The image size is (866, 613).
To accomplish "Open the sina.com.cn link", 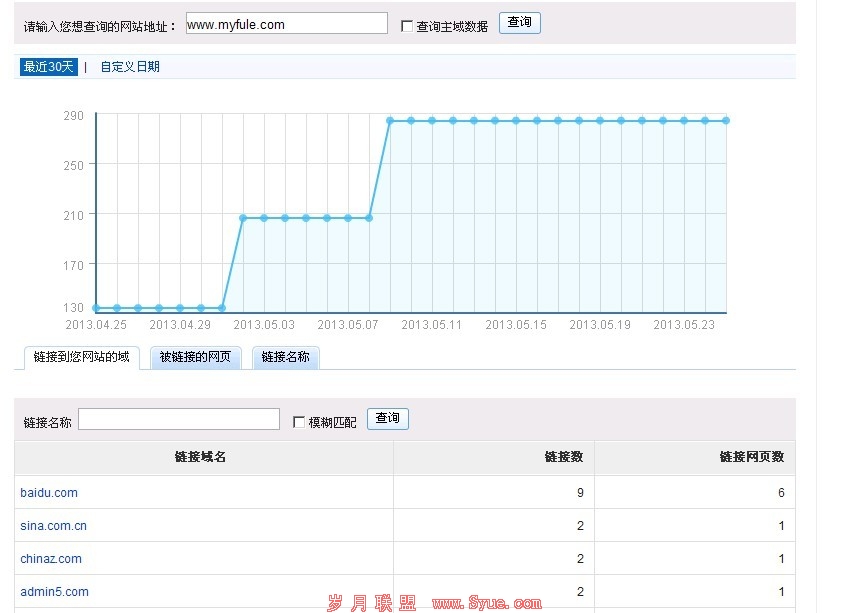I will [x=53, y=526].
